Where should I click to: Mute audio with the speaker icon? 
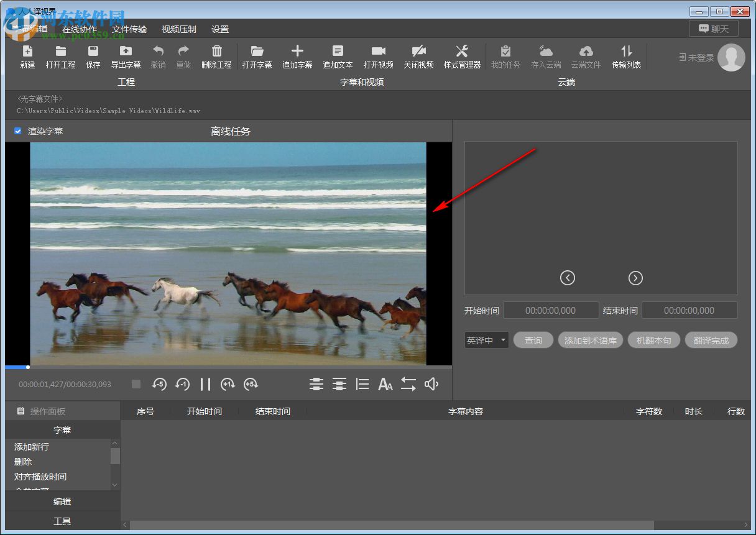pos(431,385)
